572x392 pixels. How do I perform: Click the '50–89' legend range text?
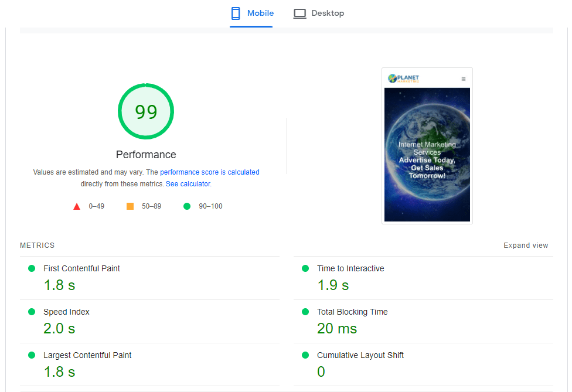click(x=151, y=206)
